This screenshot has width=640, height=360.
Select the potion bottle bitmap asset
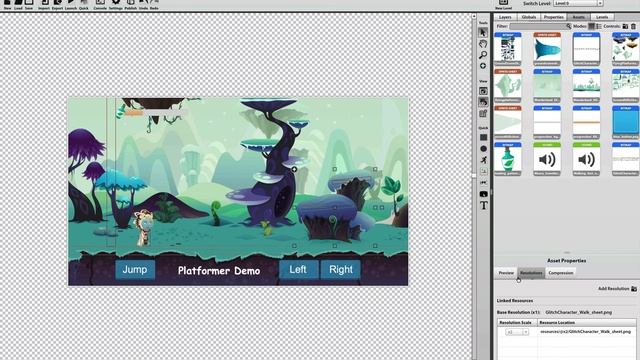coord(508,159)
